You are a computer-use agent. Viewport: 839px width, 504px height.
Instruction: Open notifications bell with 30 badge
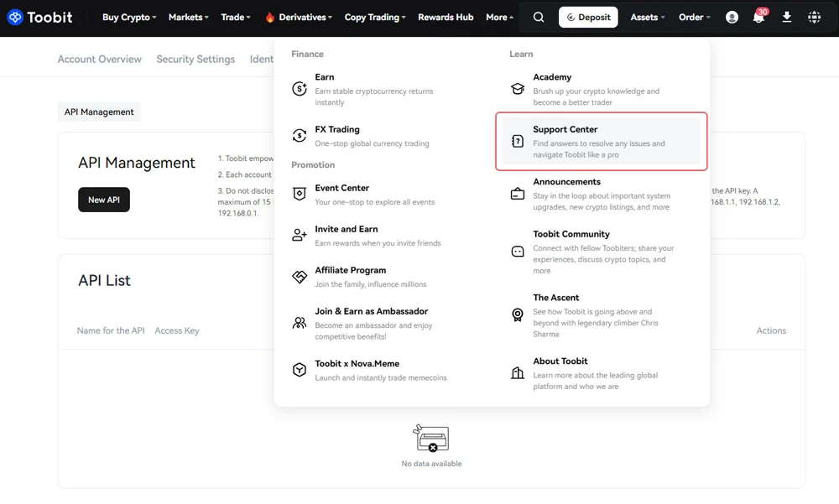coord(758,16)
